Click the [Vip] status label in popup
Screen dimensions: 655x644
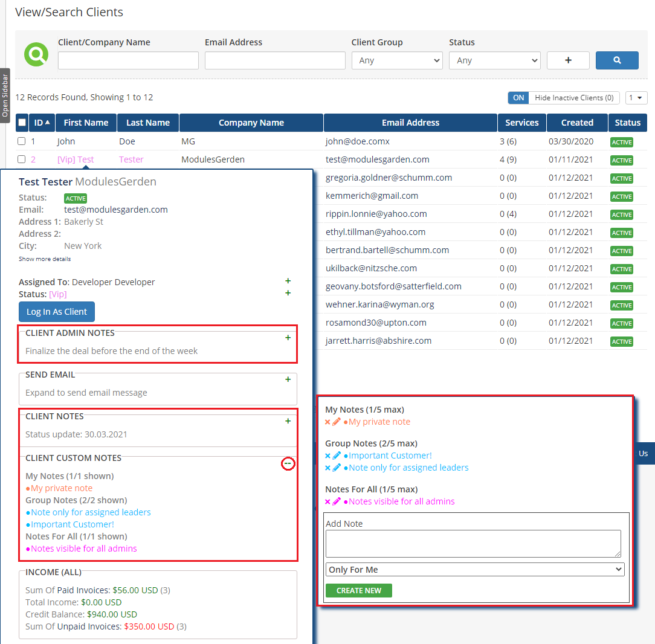tap(57, 294)
